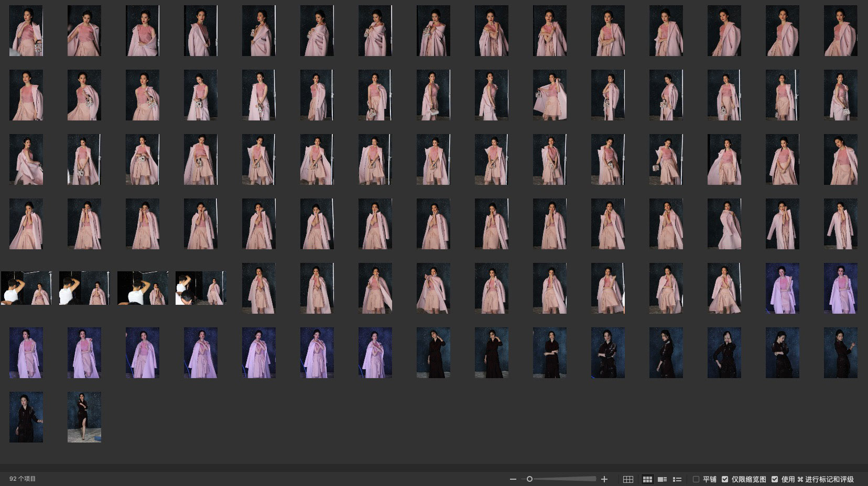
Task: Click the thumbnail size slider handle
Action: click(529, 479)
